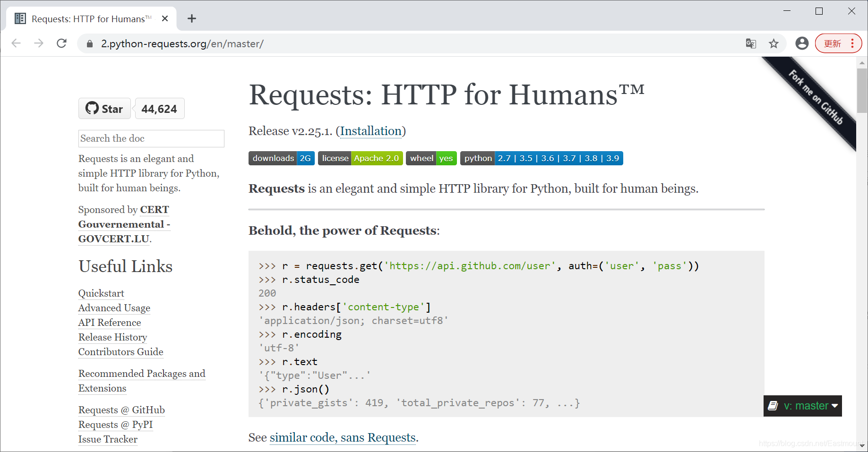Viewport: 868px width, 452px height.
Task: Reload the current page
Action: tap(61, 43)
